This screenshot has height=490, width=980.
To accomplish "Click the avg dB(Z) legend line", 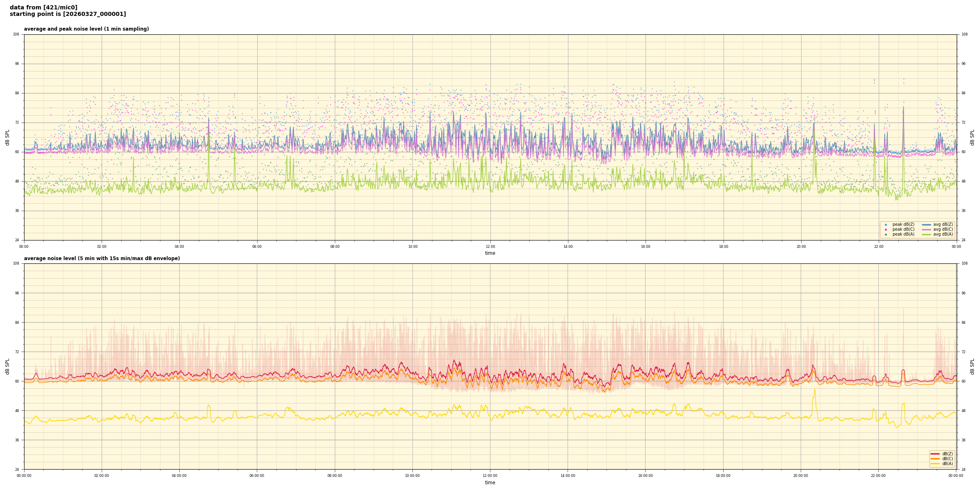I will 927,225.
